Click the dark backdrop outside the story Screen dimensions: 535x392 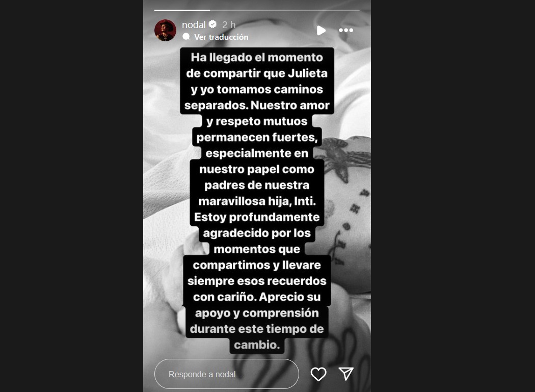point(71,196)
